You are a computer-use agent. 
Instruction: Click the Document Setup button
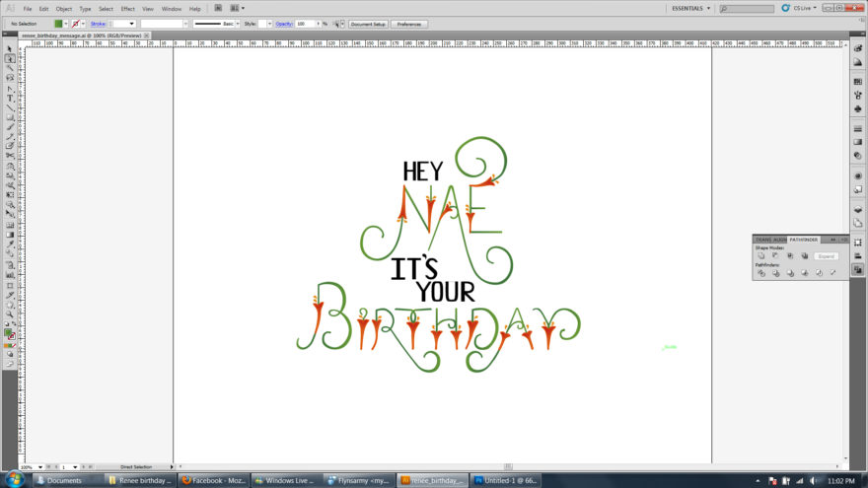[368, 25]
